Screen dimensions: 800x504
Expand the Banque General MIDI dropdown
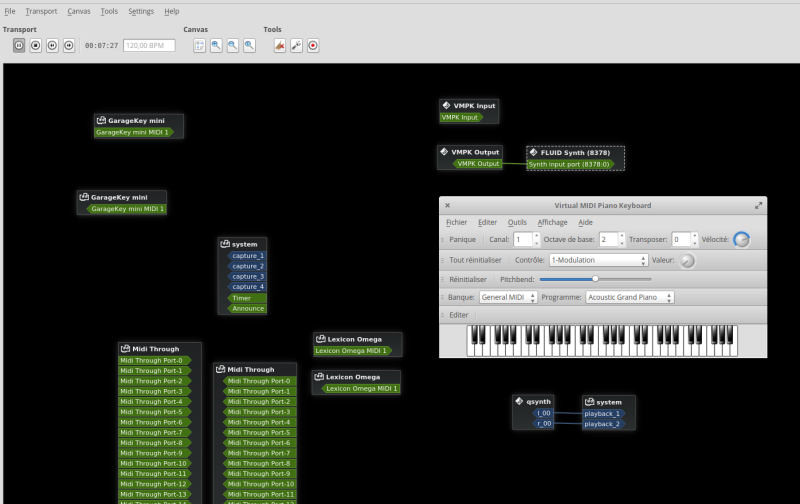click(508, 297)
